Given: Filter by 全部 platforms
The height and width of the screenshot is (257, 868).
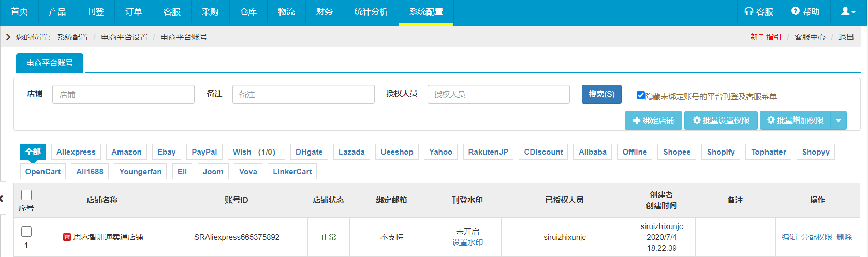Looking at the screenshot, I should (x=33, y=152).
